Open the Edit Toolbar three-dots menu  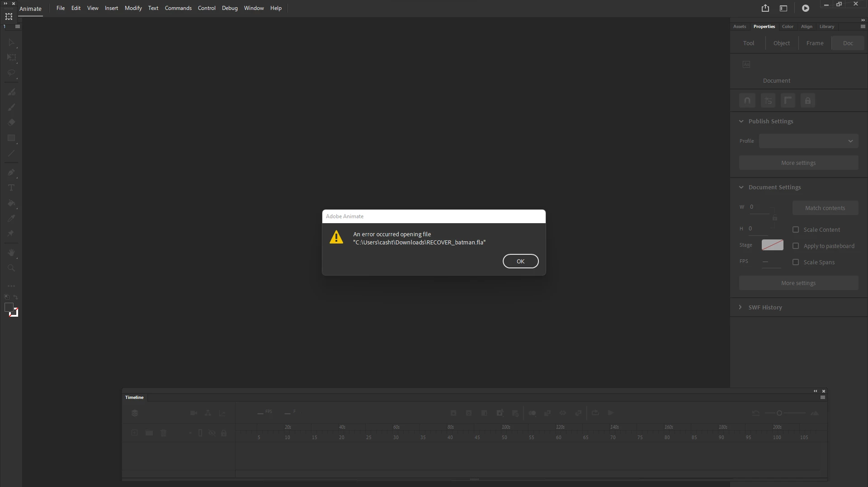tap(11, 286)
